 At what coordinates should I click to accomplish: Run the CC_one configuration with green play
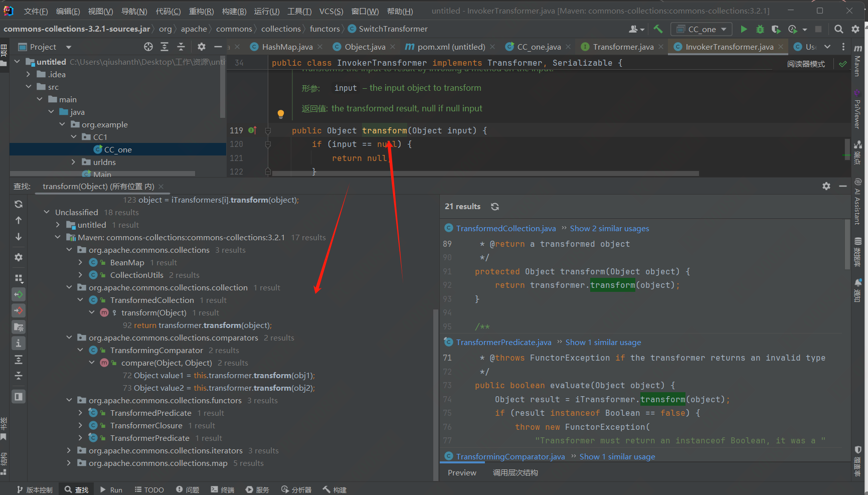pyautogui.click(x=744, y=30)
